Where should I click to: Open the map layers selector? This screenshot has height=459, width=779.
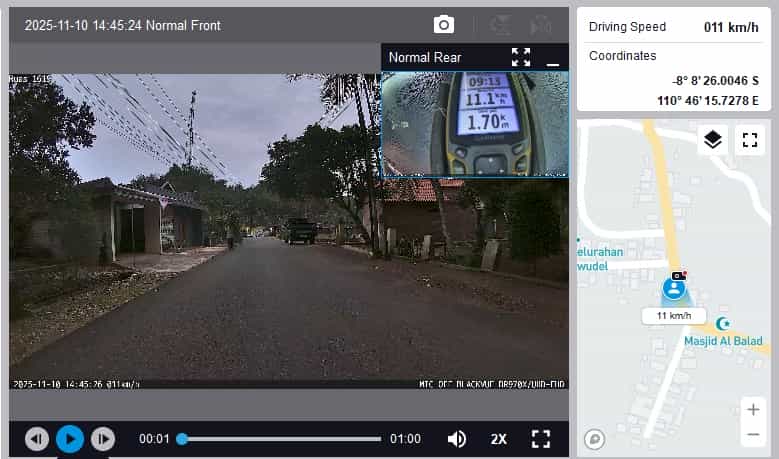[712, 140]
